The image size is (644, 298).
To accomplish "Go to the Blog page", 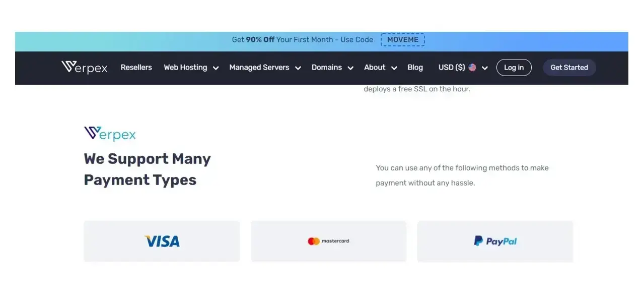I will click(x=415, y=67).
